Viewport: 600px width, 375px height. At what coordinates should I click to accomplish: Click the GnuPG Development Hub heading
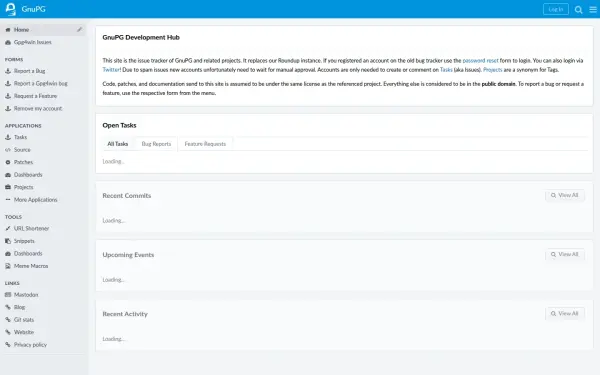141,38
